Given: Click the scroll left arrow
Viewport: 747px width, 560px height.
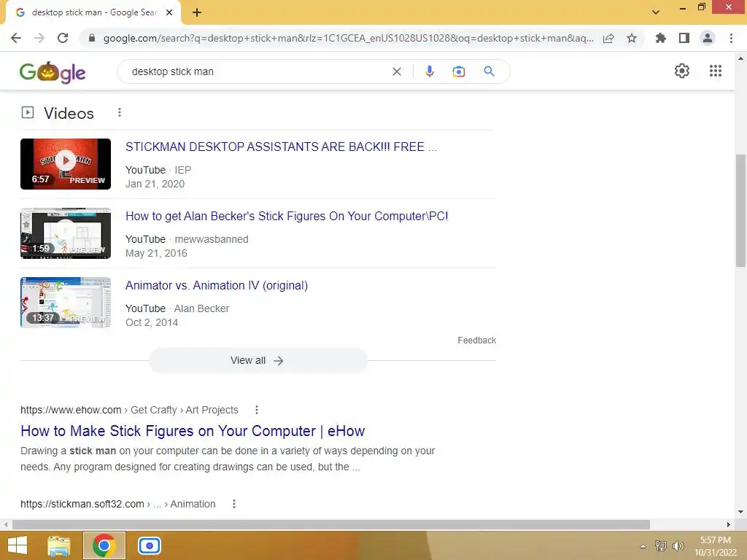Looking at the screenshot, I should click(6, 525).
